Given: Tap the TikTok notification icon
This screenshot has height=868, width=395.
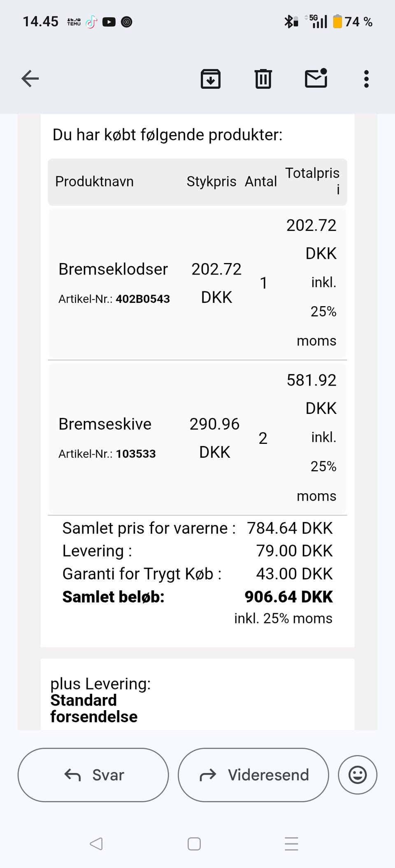Looking at the screenshot, I should pos(91,22).
